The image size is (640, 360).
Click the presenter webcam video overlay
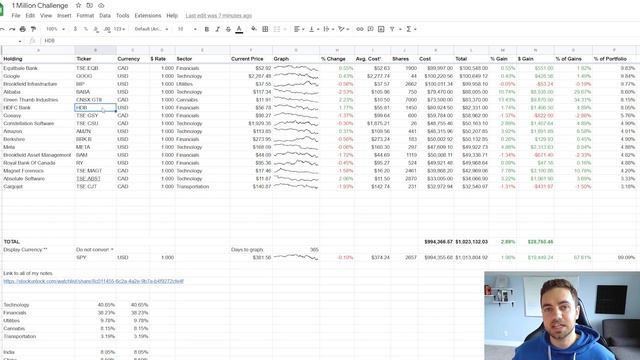(562, 316)
